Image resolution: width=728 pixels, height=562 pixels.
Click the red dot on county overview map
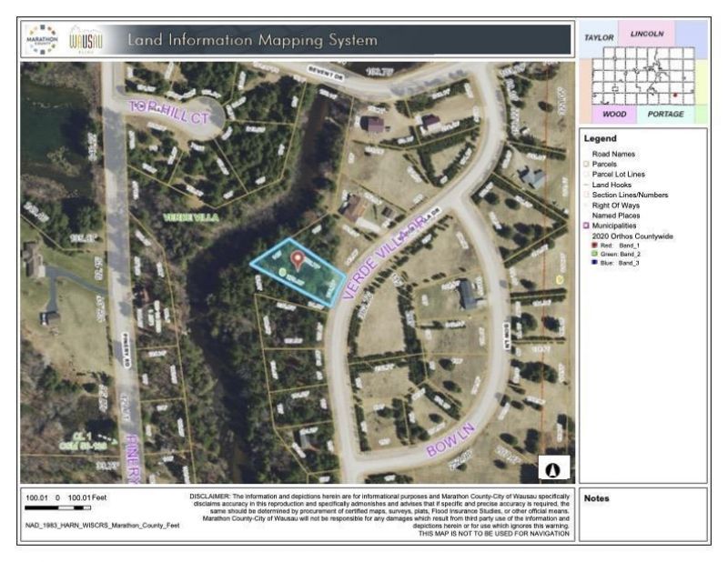(x=674, y=95)
